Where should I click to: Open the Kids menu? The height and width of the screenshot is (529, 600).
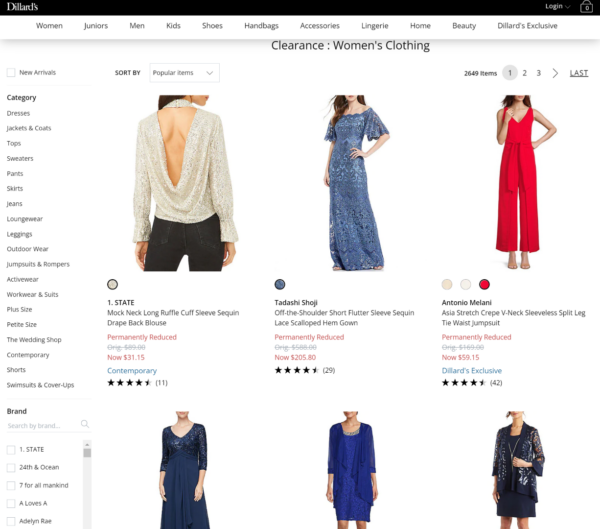click(173, 26)
